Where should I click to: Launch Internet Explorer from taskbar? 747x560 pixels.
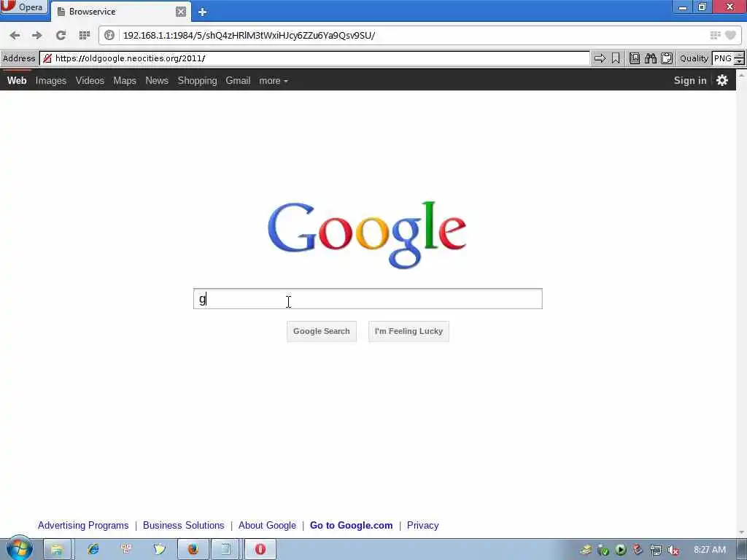click(93, 549)
